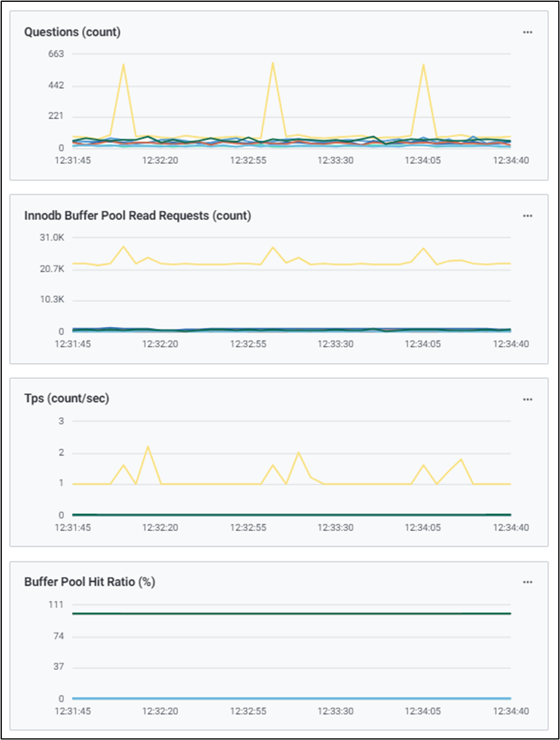Image resolution: width=560 pixels, height=740 pixels.
Task: Select the Tps (count/sec) chart title
Action: pyautogui.click(x=66, y=399)
